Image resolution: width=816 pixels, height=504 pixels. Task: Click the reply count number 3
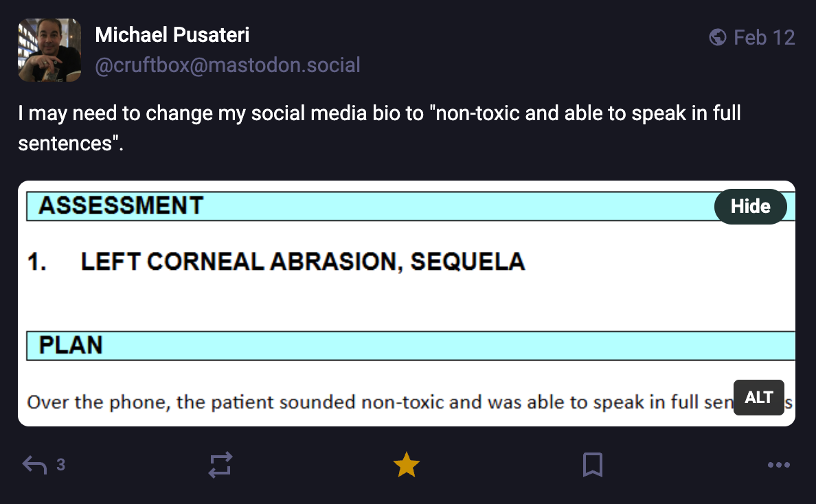tap(60, 466)
